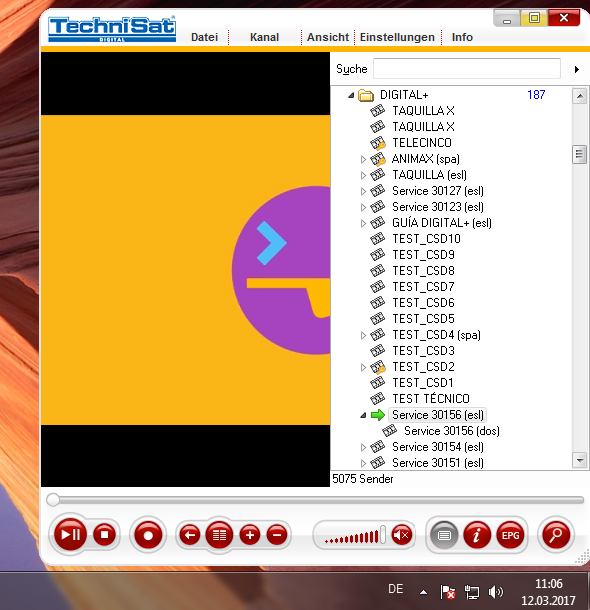Open the EPG program guide
This screenshot has height=610, width=590.
pyautogui.click(x=510, y=535)
